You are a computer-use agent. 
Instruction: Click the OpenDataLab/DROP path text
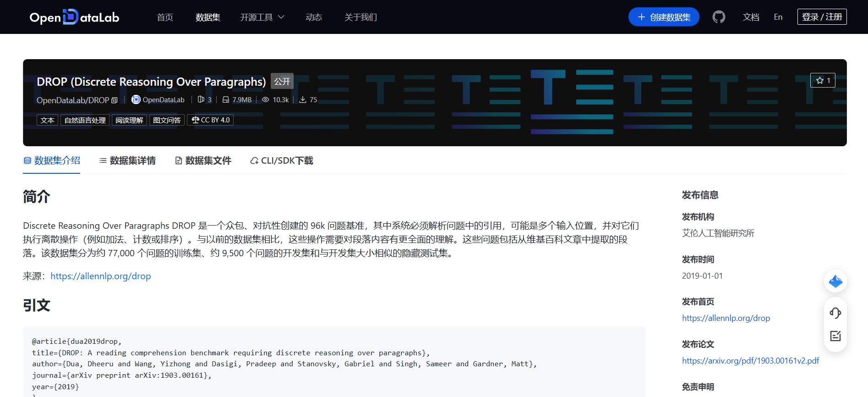click(73, 100)
